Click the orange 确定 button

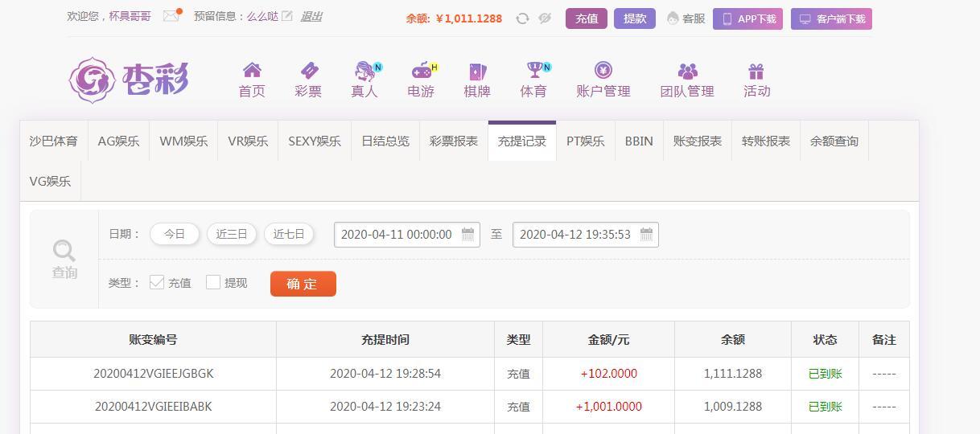[303, 284]
